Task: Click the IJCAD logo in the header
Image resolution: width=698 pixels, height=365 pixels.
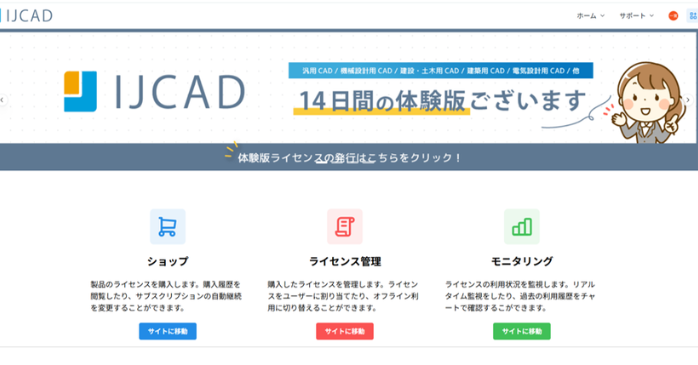Action: point(27,16)
